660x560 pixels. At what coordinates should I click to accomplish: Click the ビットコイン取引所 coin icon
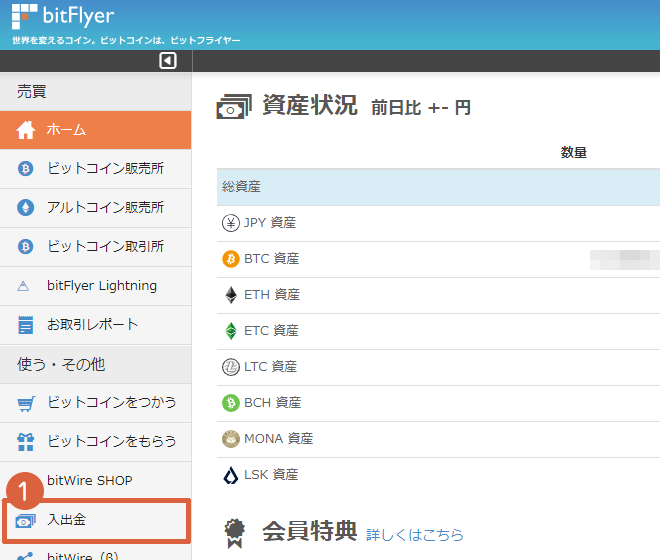(x=26, y=247)
